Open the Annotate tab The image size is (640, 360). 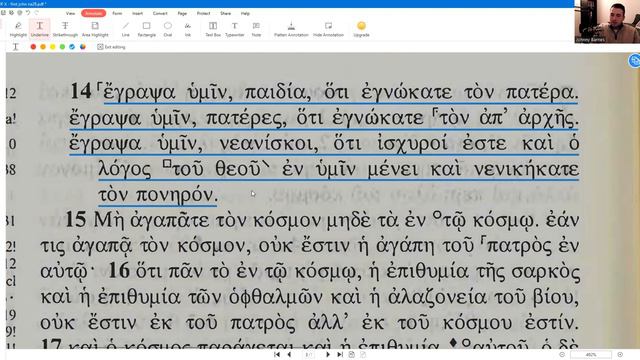(x=93, y=13)
